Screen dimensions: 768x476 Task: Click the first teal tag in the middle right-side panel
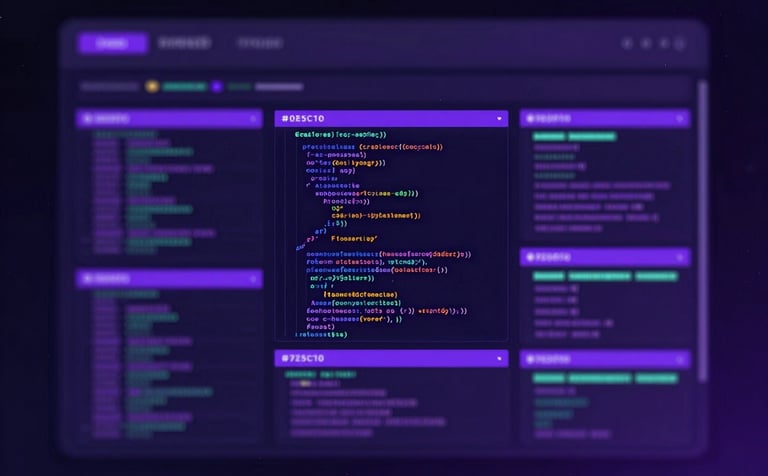point(549,276)
